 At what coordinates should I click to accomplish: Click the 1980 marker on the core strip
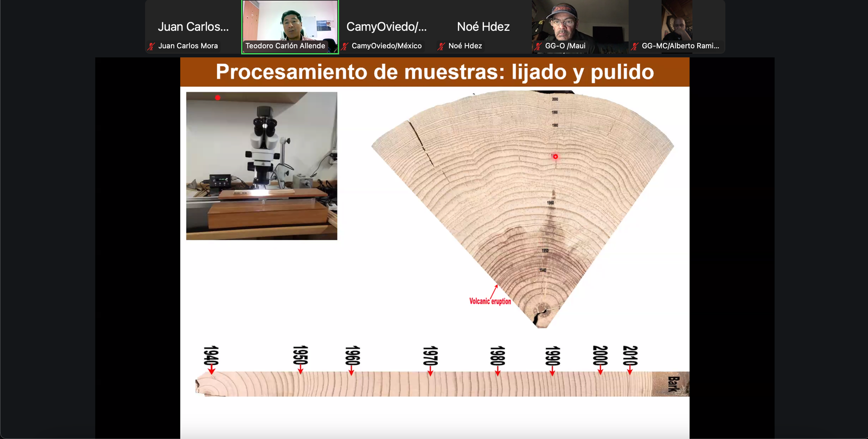pos(497,360)
